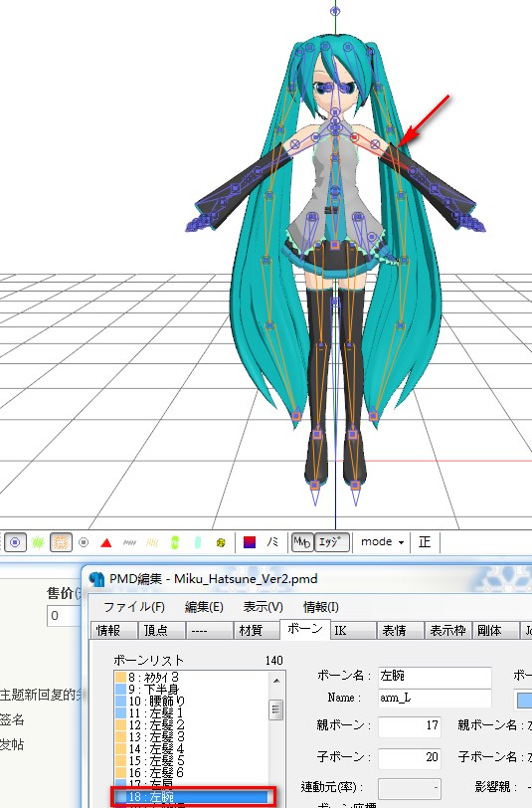Image resolution: width=532 pixels, height=808 pixels.
Task: Click the bone list scroll-up arrow
Action: tap(276, 681)
